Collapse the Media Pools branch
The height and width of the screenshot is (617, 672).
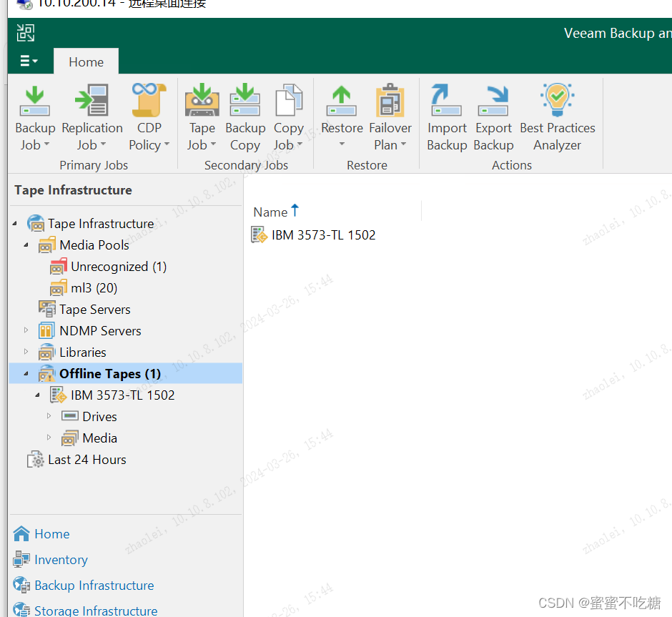pyautogui.click(x=26, y=245)
